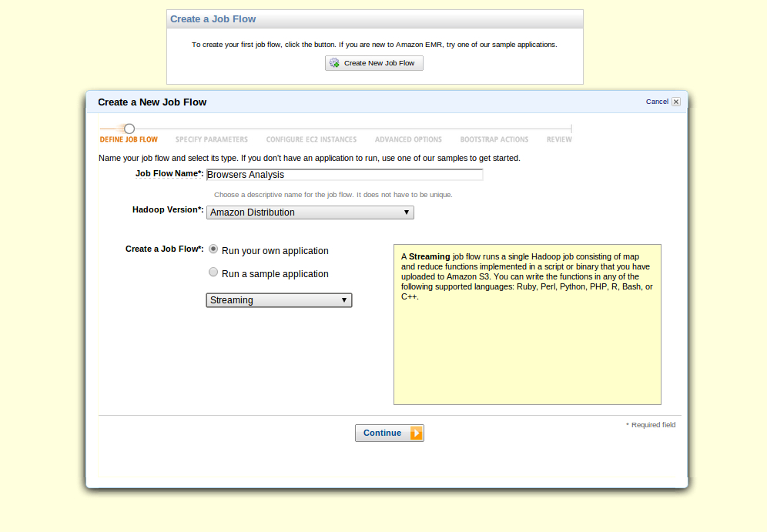The image size is (767, 532).
Task: Go to the Define Job Flow step
Action: coord(129,139)
